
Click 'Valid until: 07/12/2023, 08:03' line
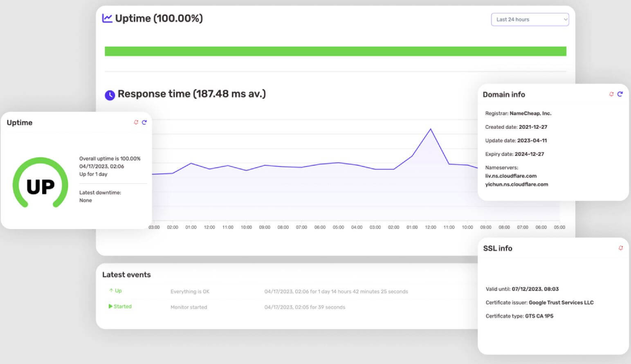(522, 289)
